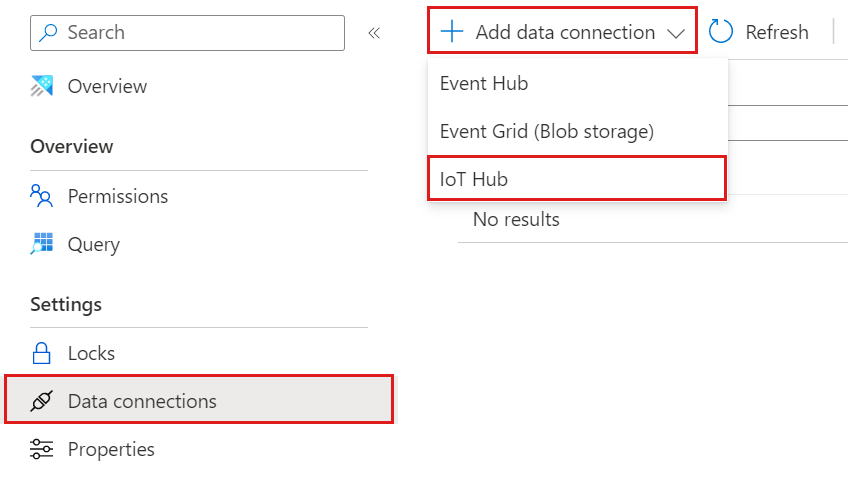The width and height of the screenshot is (848, 480).
Task: Open the Properties settings label
Action: click(111, 449)
